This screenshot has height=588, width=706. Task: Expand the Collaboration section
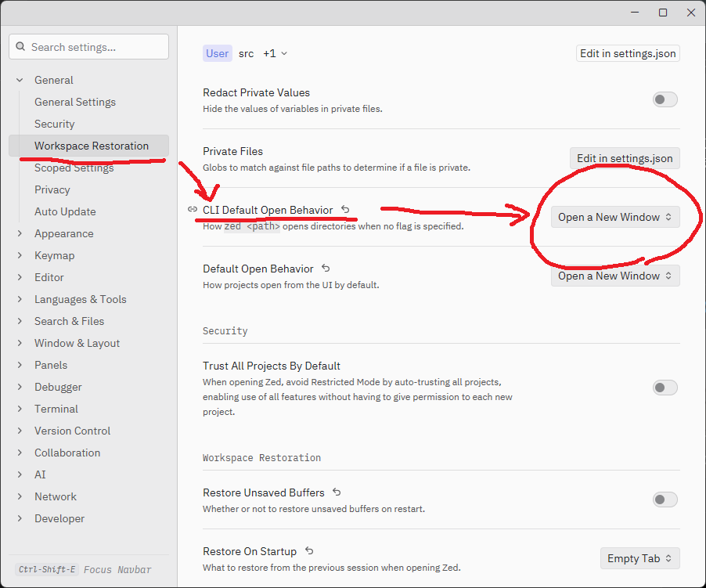(x=20, y=453)
